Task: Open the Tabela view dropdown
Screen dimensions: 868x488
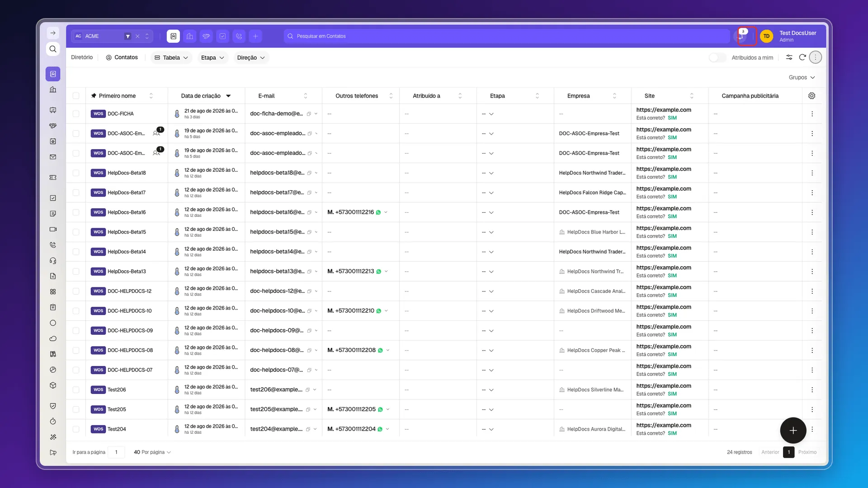Action: pyautogui.click(x=171, y=57)
